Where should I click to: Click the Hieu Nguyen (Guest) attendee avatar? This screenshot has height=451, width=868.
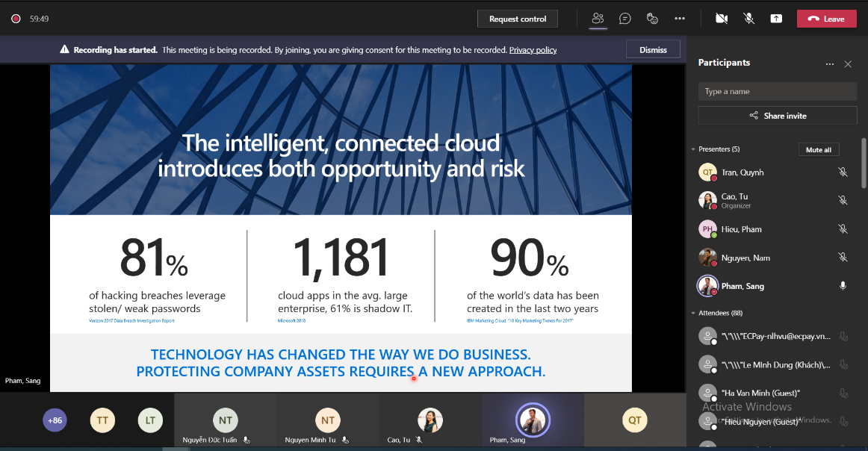click(707, 421)
